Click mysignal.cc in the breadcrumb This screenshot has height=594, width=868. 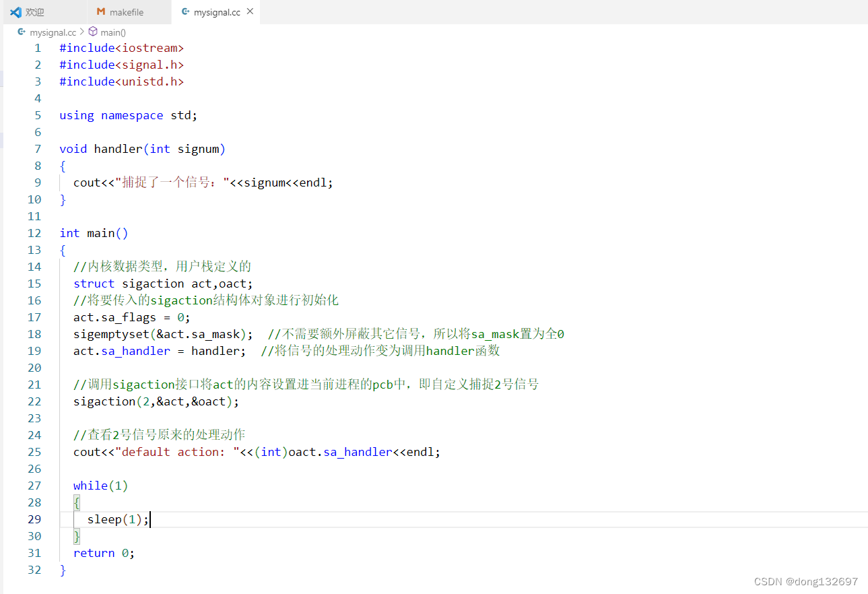(x=53, y=32)
